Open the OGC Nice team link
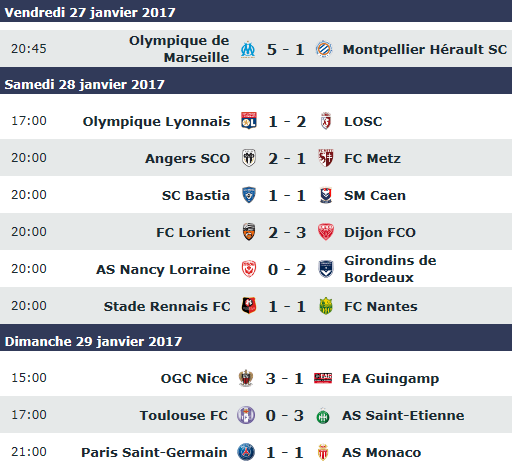This screenshot has height=469, width=512. [194, 378]
